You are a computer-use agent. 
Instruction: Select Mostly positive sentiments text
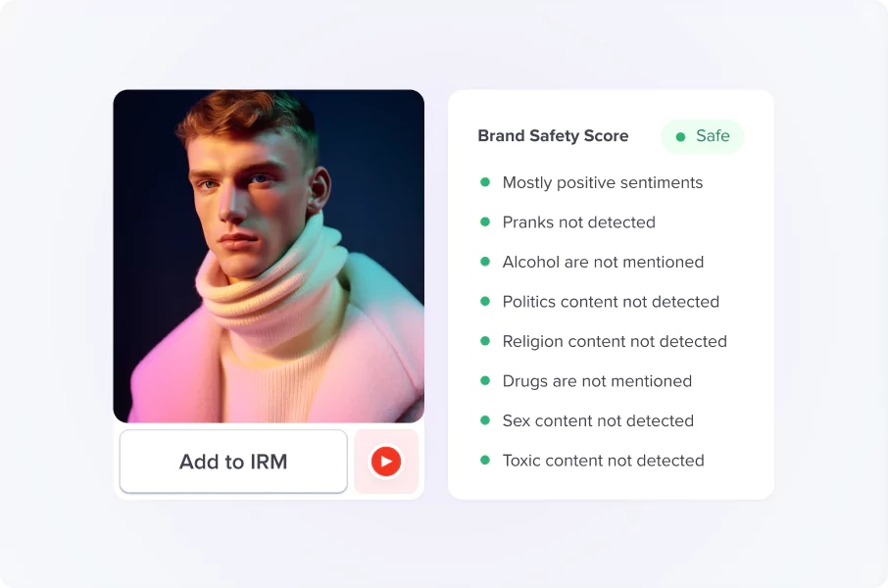603,183
